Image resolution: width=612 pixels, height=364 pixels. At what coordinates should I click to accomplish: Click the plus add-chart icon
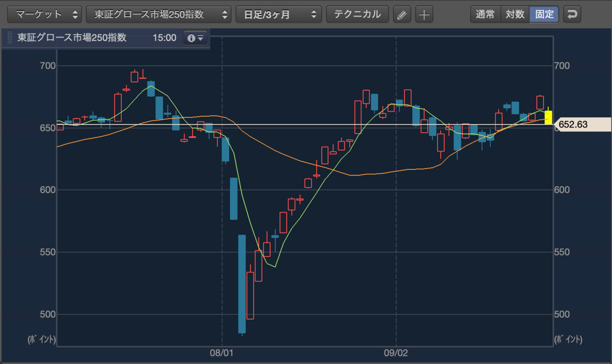[x=424, y=14]
